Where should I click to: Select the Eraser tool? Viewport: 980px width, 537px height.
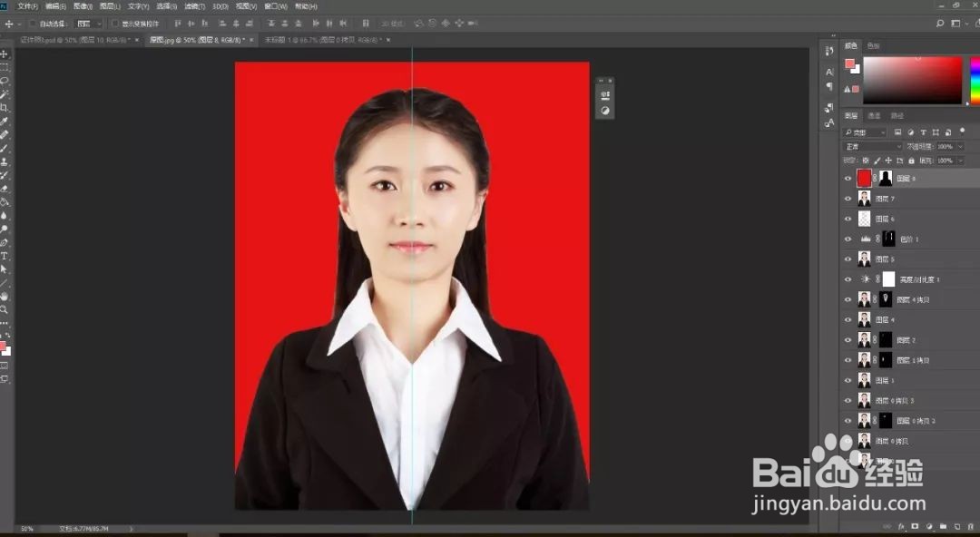point(5,188)
